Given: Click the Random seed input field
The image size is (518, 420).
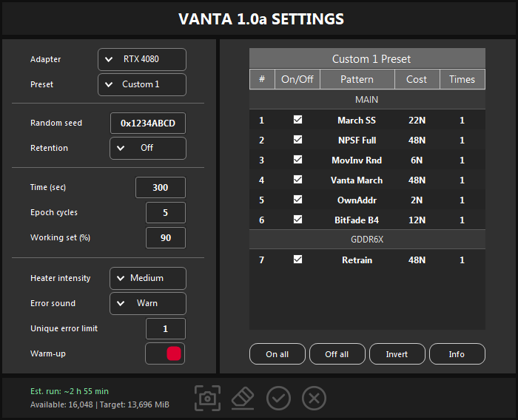Looking at the screenshot, I should click(x=148, y=123).
